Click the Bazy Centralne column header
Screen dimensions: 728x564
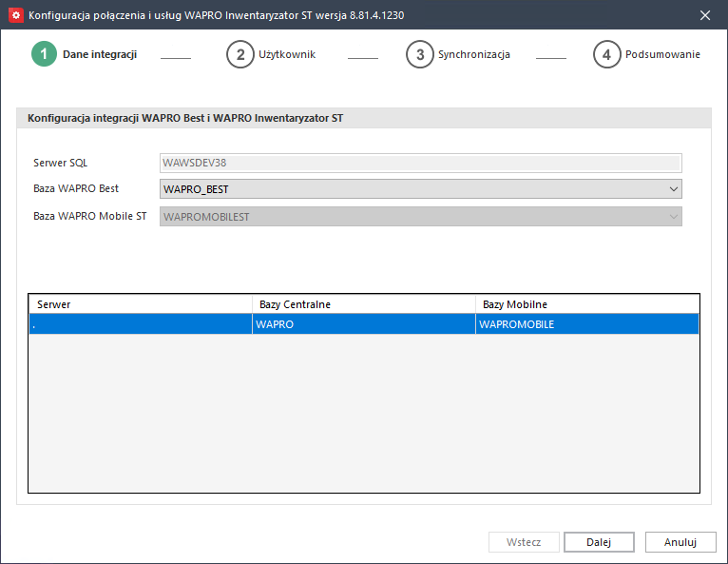pyautogui.click(x=364, y=304)
